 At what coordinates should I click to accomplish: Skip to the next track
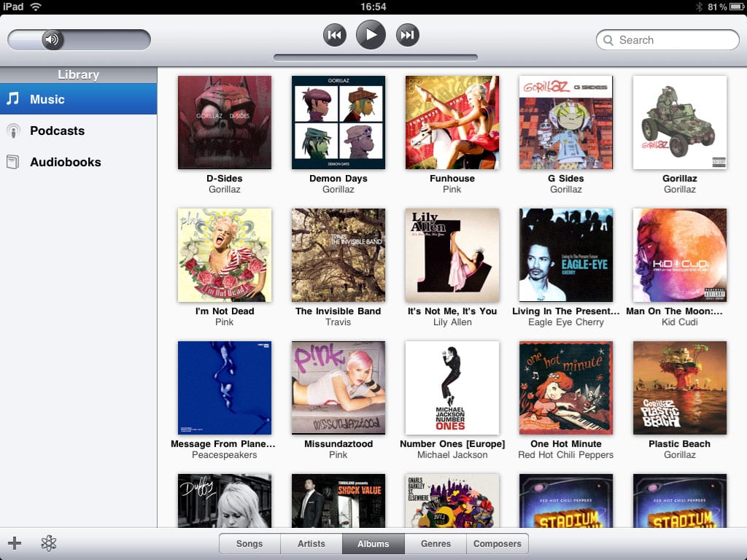(x=407, y=35)
